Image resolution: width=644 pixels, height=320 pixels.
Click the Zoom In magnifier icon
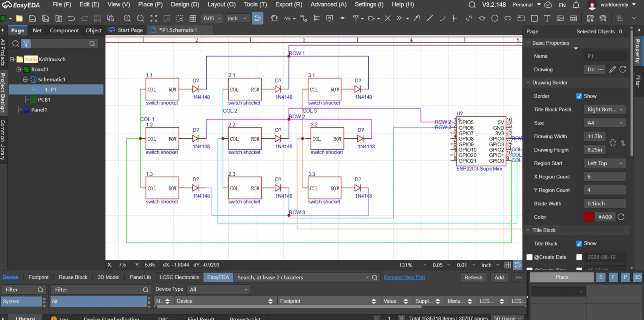127,18
